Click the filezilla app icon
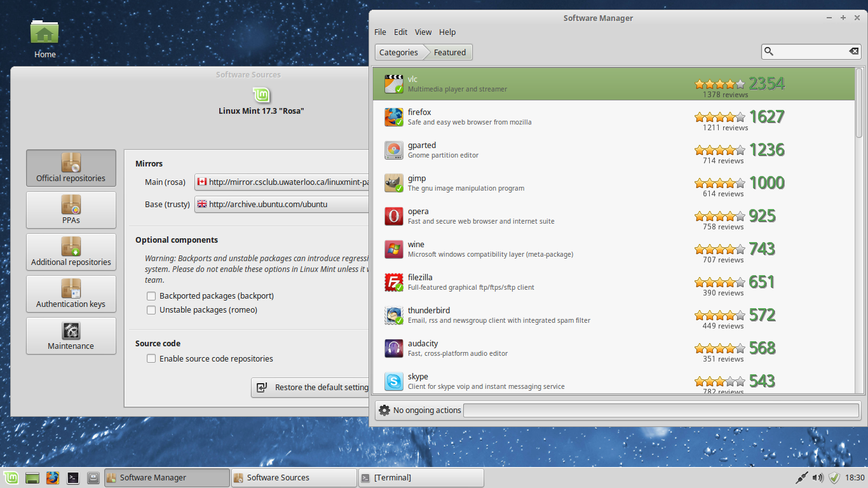The image size is (868, 488). [x=394, y=282]
